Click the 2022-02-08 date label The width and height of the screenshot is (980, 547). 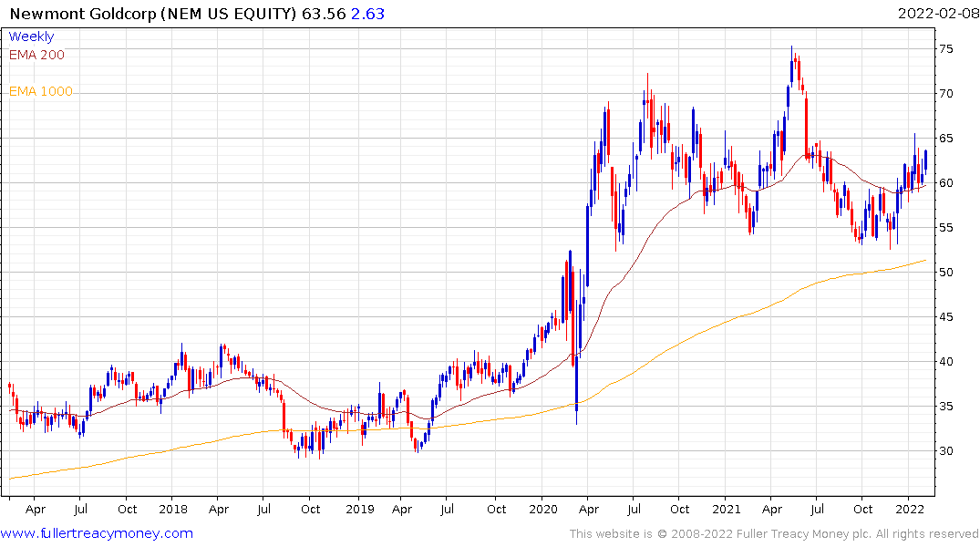(938, 14)
